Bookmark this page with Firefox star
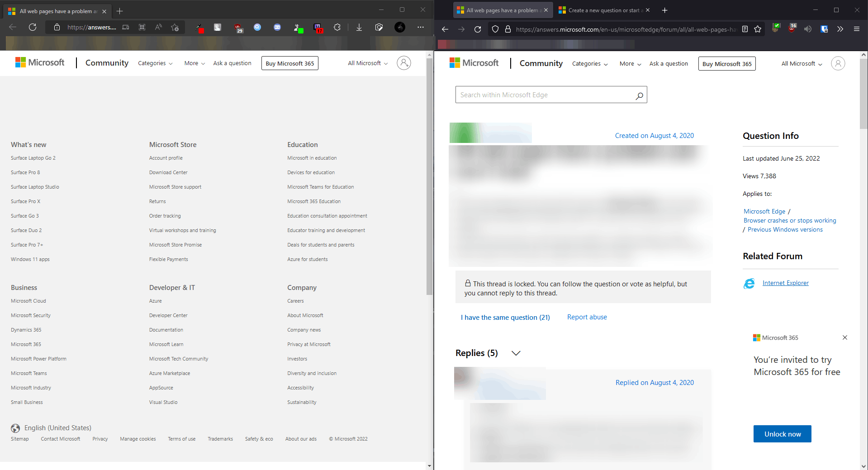This screenshot has width=868, height=470. tap(758, 29)
